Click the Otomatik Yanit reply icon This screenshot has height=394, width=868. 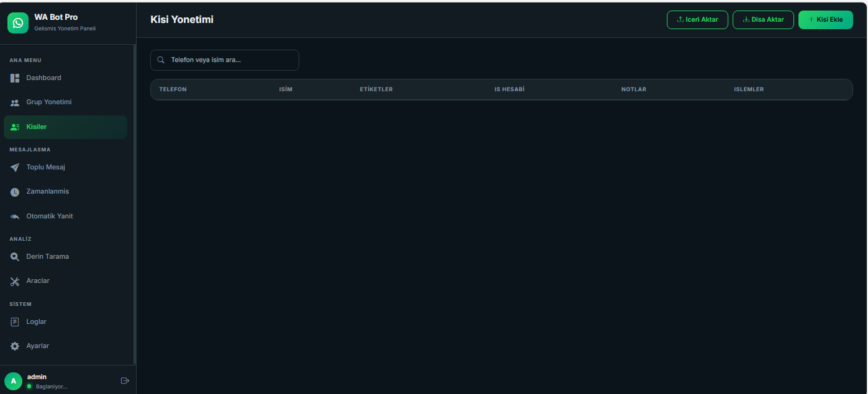point(15,217)
